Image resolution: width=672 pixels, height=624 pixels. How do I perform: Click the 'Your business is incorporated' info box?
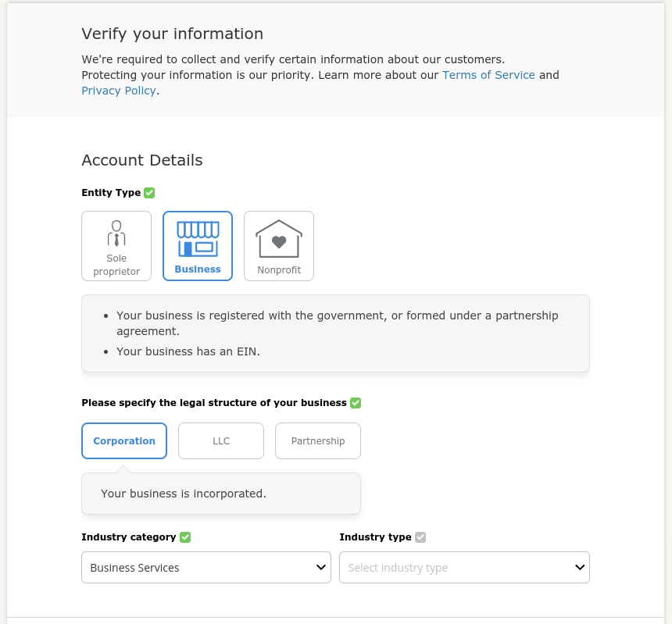click(x=221, y=494)
